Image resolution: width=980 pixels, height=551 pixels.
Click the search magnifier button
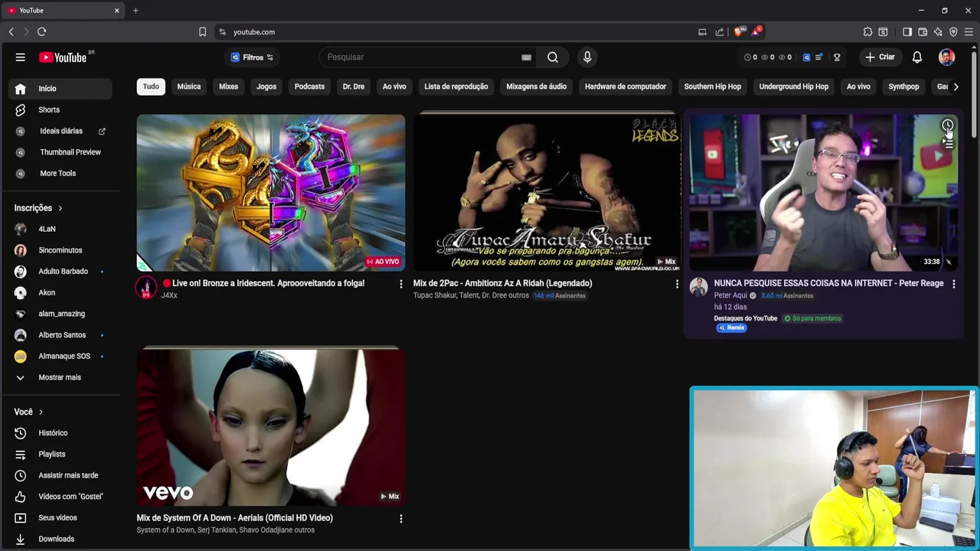click(553, 57)
